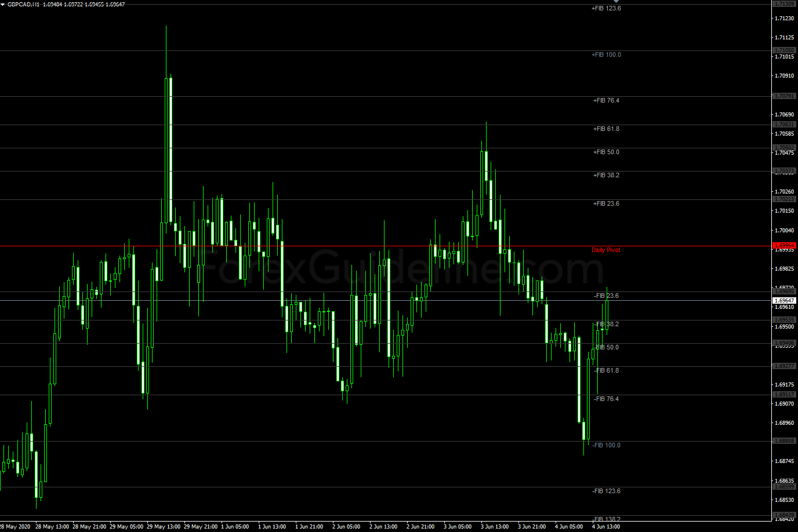The height and width of the screenshot is (532, 798).
Task: Click the white 1.69647 current price tag
Action: click(785, 300)
